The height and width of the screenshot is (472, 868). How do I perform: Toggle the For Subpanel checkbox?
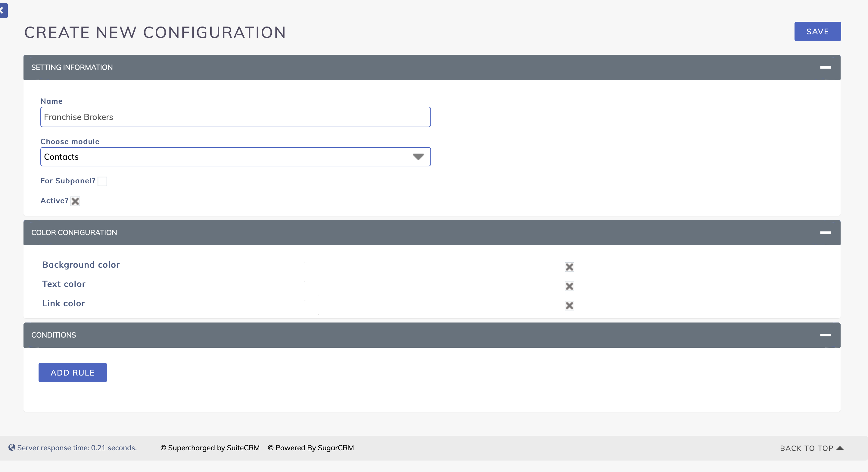pos(102,181)
